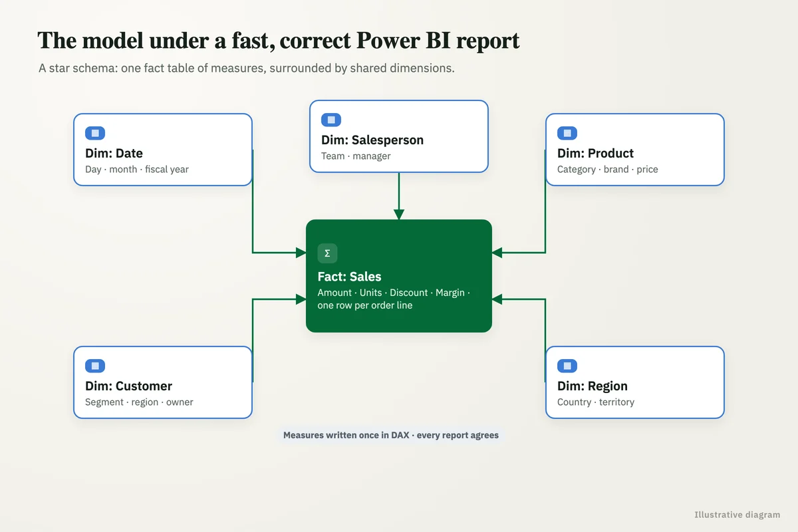
Task: Click the table icon on Dim: Region card
Action: point(567,366)
